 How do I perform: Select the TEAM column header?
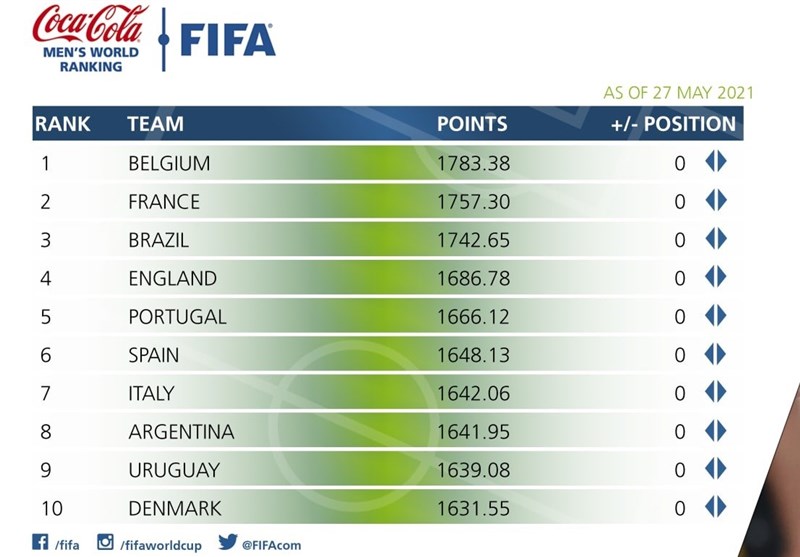coord(155,125)
